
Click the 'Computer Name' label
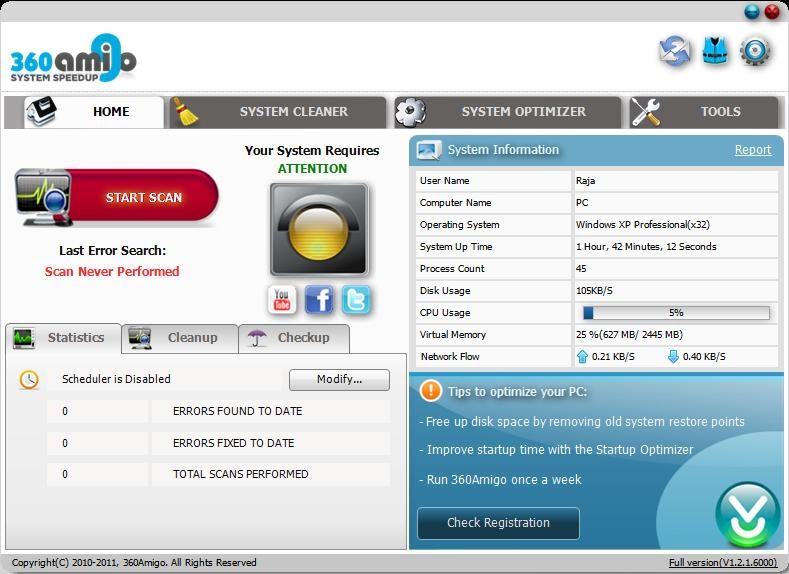455,203
